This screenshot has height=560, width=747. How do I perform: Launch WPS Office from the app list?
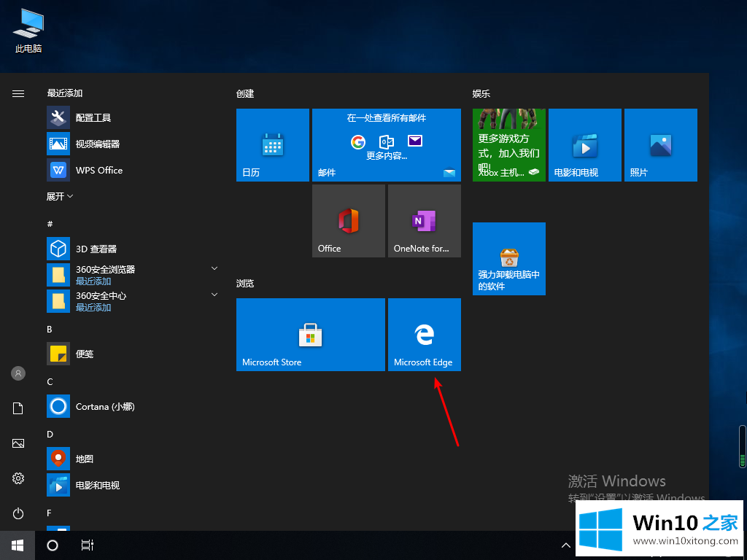click(133, 170)
